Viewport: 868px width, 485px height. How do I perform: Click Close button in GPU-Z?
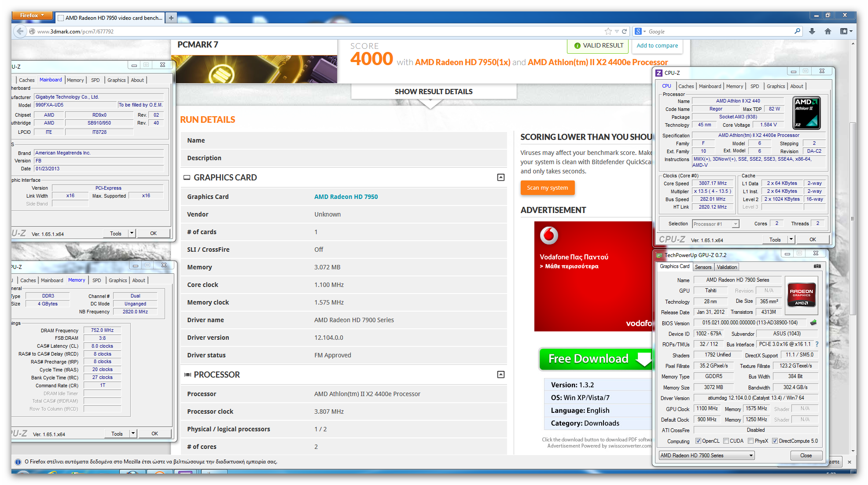pos(806,456)
